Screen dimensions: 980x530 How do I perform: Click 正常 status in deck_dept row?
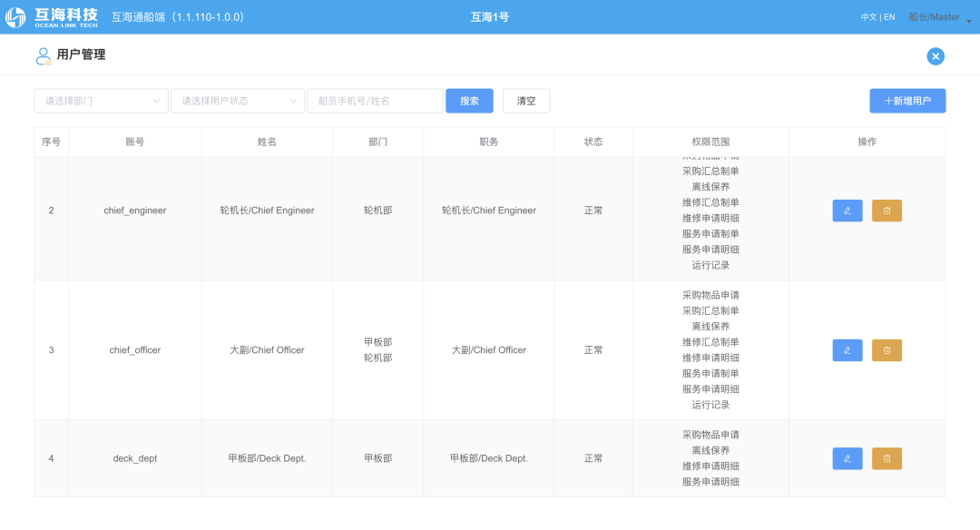[593, 458]
